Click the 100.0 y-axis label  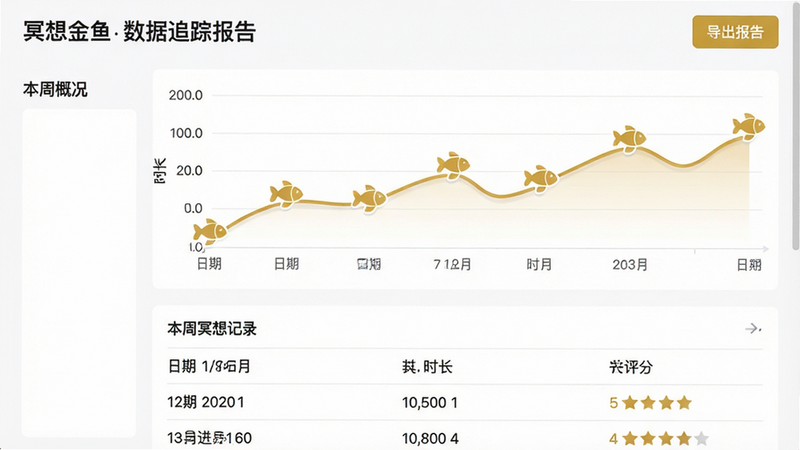pyautogui.click(x=186, y=133)
